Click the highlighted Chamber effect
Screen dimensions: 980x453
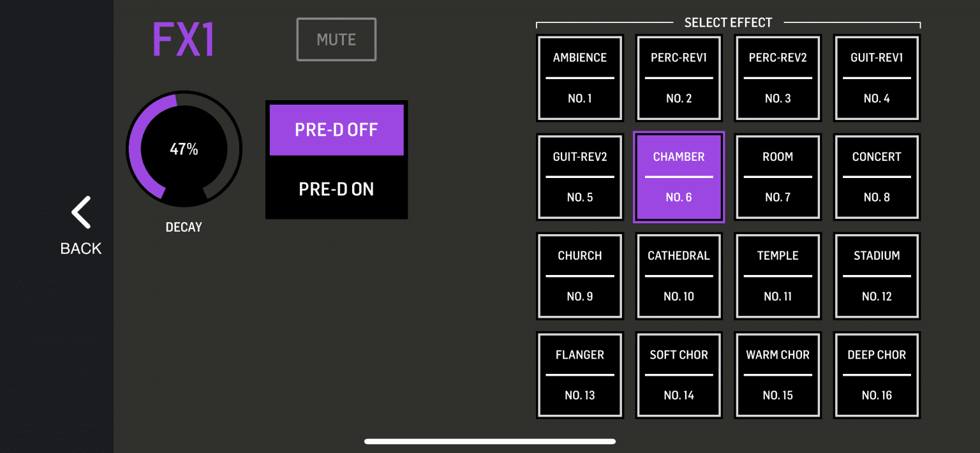click(679, 177)
